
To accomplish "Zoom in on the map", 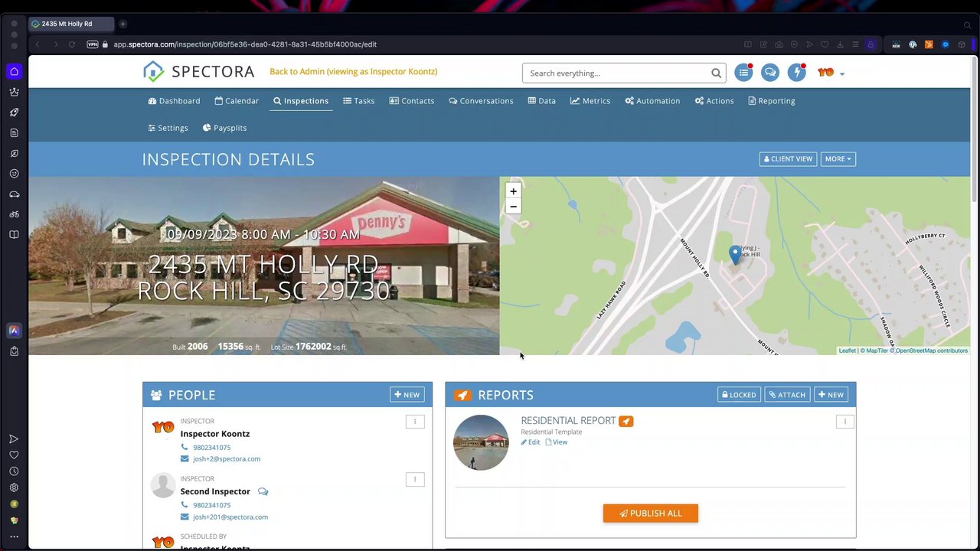I will [513, 191].
